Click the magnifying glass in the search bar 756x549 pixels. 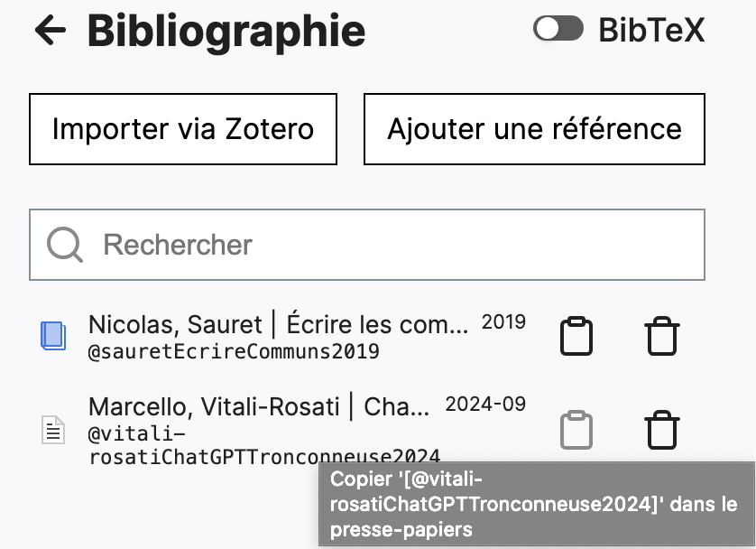[x=63, y=244]
